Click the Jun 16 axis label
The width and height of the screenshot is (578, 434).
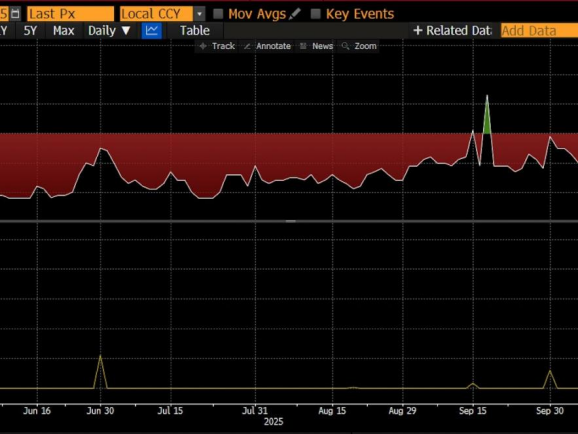pos(37,411)
